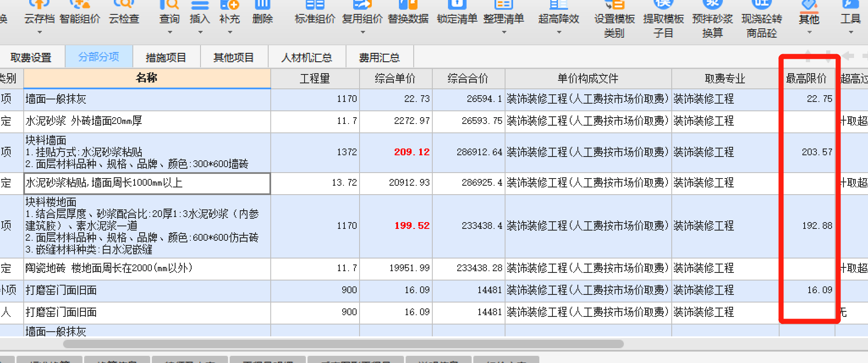Screen dimensions: 868x363
Task: Click the 工程量 column header
Action: click(315, 79)
